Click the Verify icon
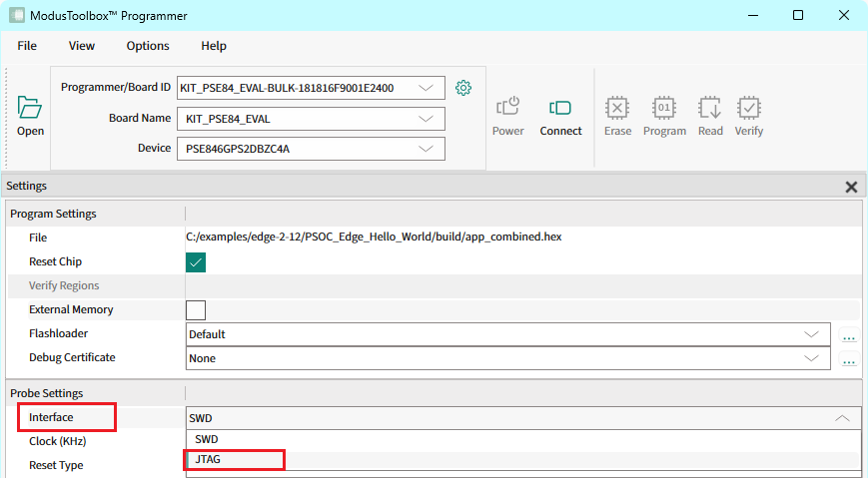This screenshot has width=868, height=478. 748,108
